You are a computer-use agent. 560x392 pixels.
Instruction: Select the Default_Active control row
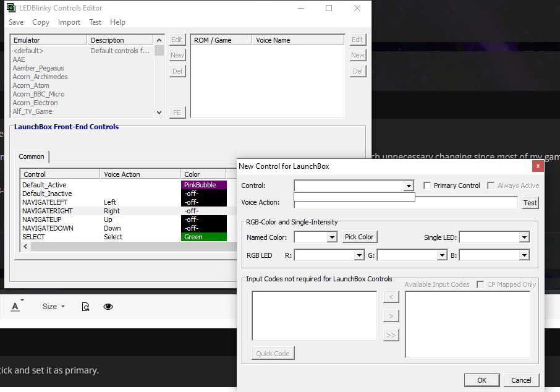[129, 185]
